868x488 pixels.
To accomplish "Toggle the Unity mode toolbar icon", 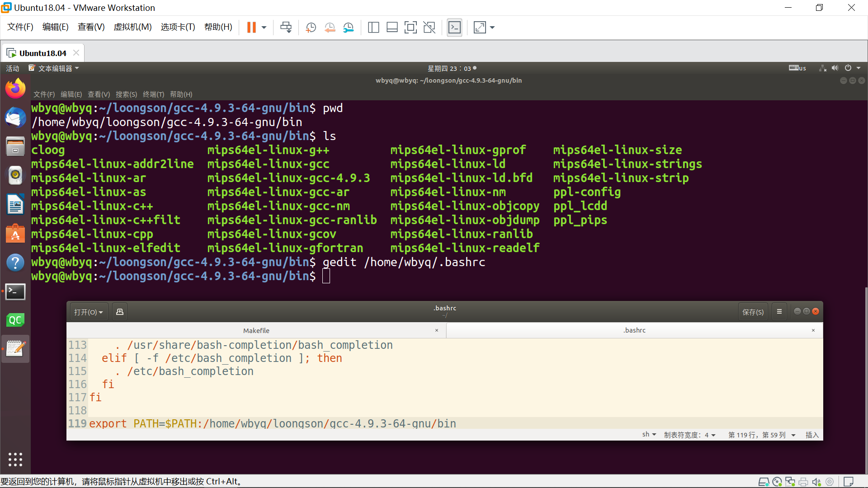I will tap(429, 28).
